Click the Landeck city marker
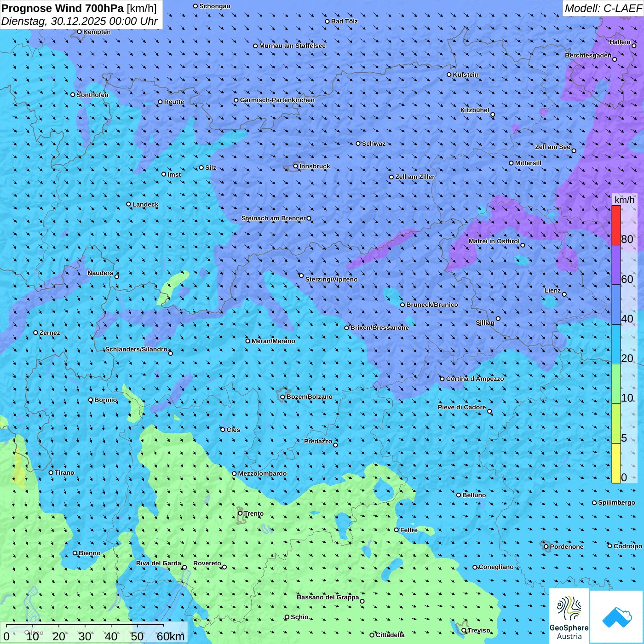This screenshot has height=644, width=644. pos(128,204)
